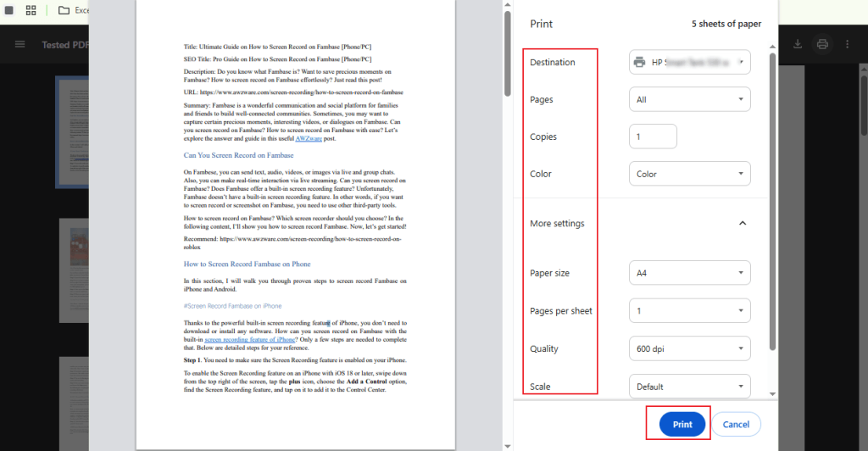Viewport: 868px width, 451px height.
Task: Select the second page thumbnail in sidebar
Action: click(x=75, y=270)
